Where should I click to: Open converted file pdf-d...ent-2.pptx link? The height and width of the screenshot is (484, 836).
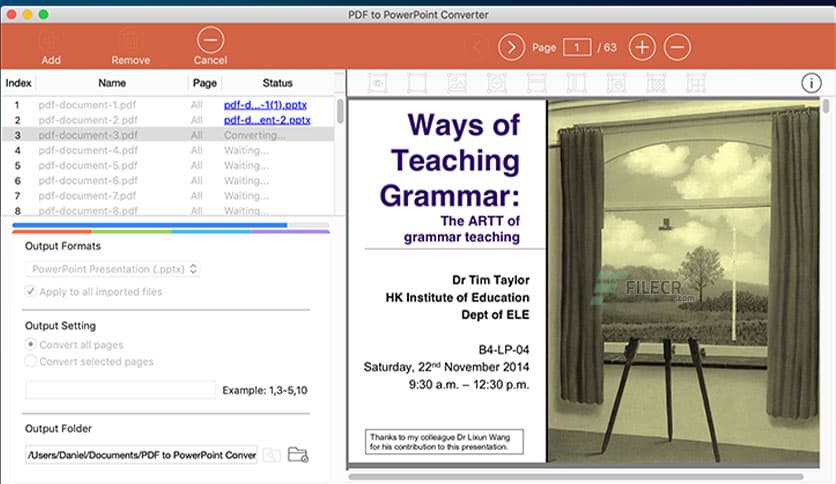[267, 120]
